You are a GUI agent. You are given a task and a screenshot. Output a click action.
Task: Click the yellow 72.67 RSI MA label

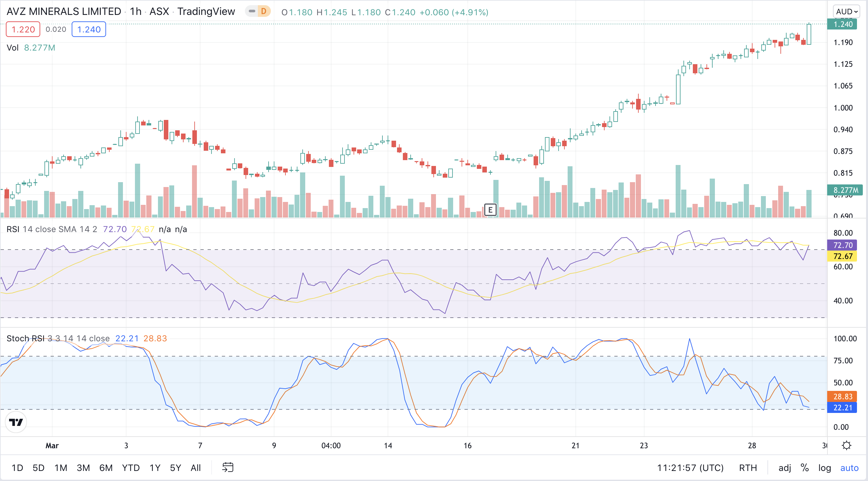843,256
